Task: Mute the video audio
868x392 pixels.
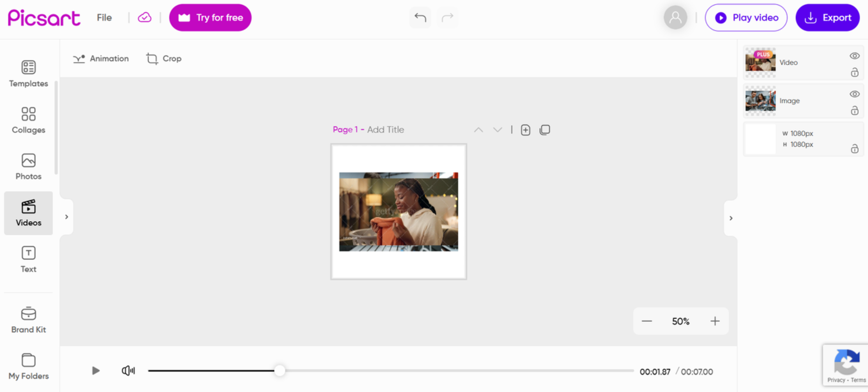Action: 128,371
